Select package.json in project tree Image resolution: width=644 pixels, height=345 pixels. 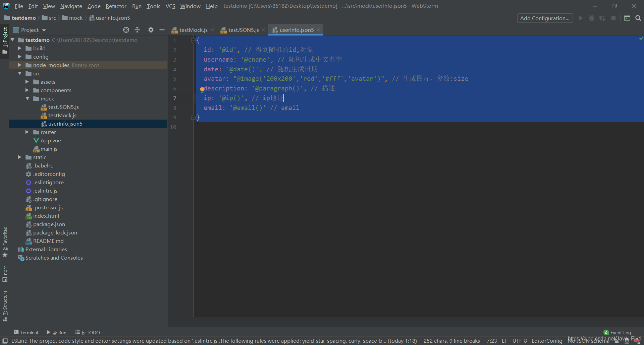point(49,224)
